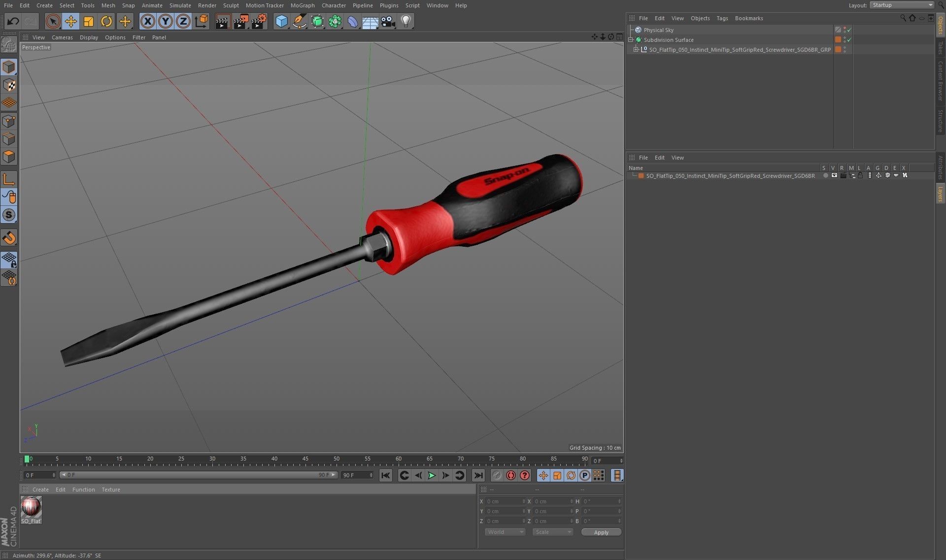Viewport: 946px width, 560px height.
Task: Activate the Rotate tool in top toolbar
Action: (x=106, y=21)
